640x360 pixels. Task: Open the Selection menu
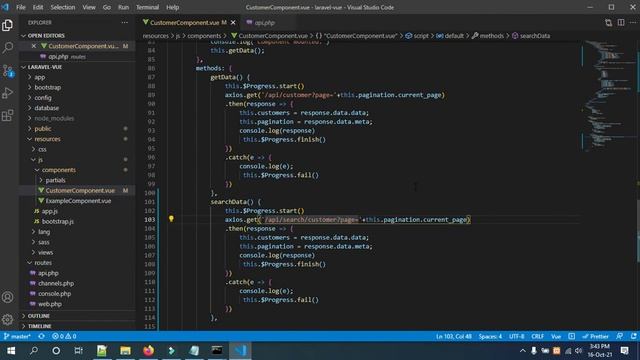[x=62, y=7]
